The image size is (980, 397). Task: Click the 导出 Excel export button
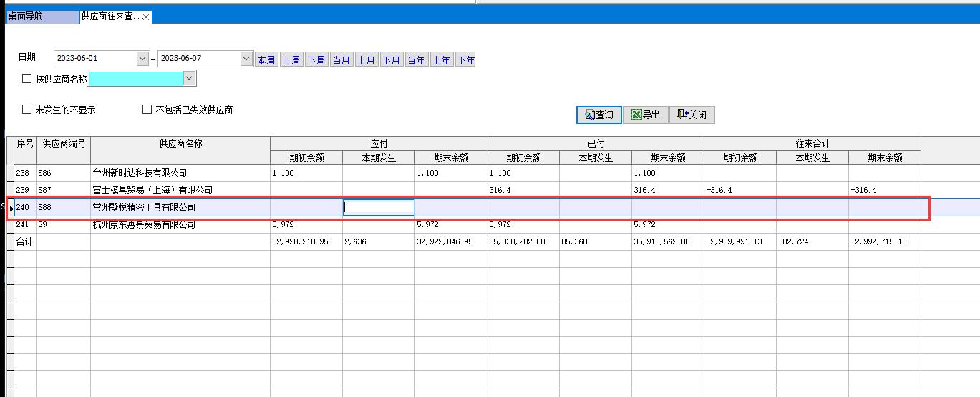coord(645,115)
